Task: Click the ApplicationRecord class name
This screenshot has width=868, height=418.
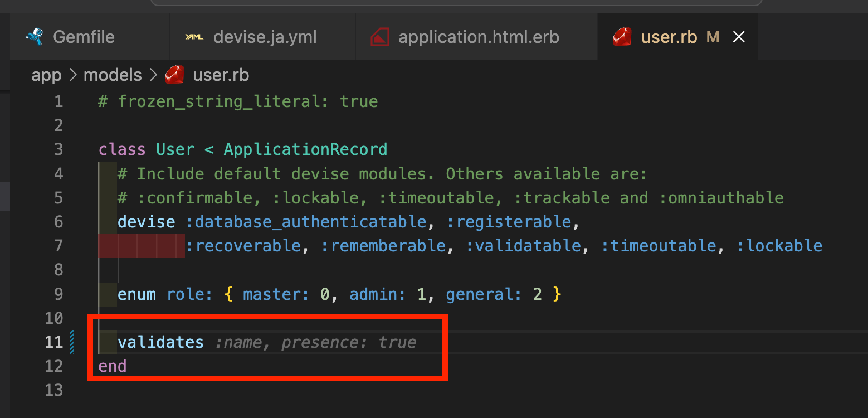Action: click(x=305, y=150)
